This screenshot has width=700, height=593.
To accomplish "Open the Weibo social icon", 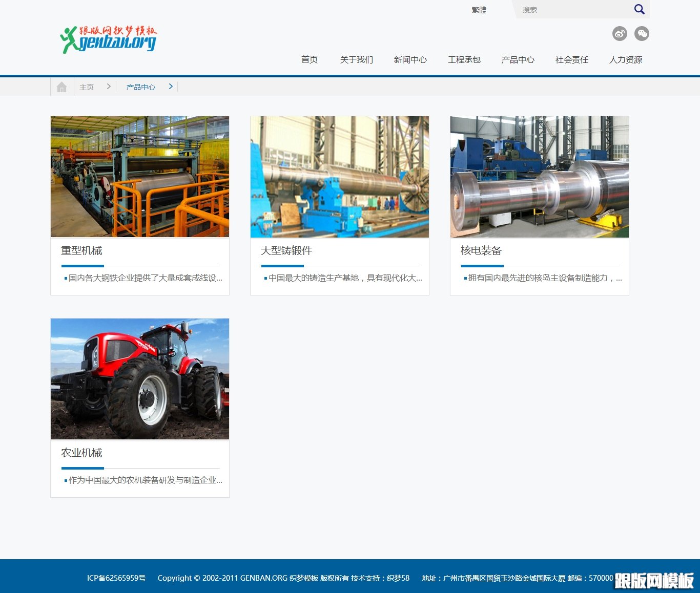I will click(620, 34).
